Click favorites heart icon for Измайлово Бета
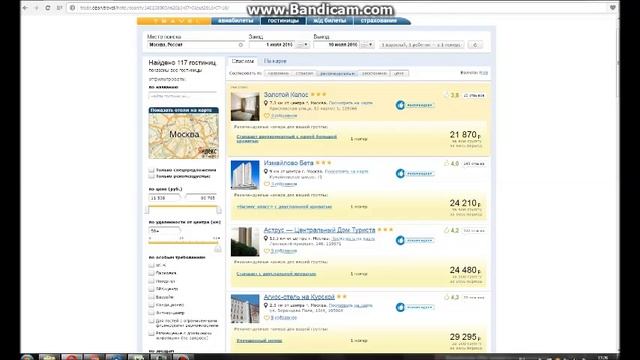Image resolution: width=640 pixels, height=360 pixels. coord(267,184)
